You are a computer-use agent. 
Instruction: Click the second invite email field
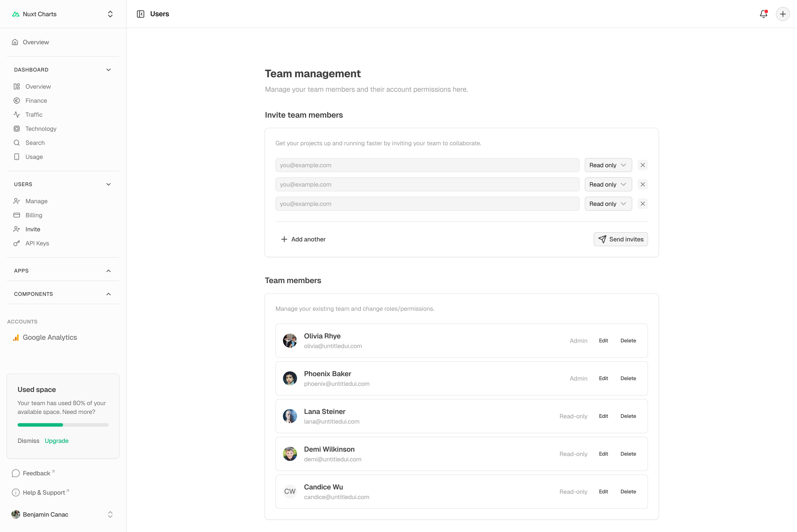coord(427,185)
